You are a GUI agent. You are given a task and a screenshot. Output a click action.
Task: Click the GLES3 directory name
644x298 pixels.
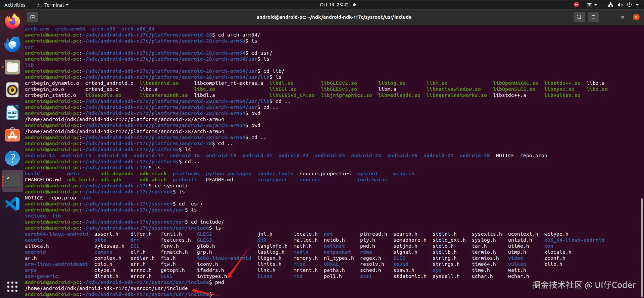(x=204, y=240)
